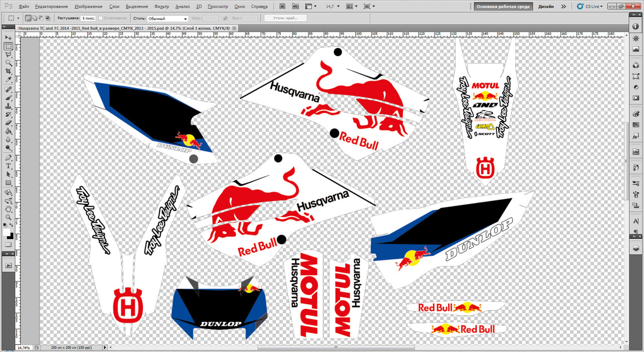Click the Растушевка feather input field
The image size is (644, 352).
[89, 18]
